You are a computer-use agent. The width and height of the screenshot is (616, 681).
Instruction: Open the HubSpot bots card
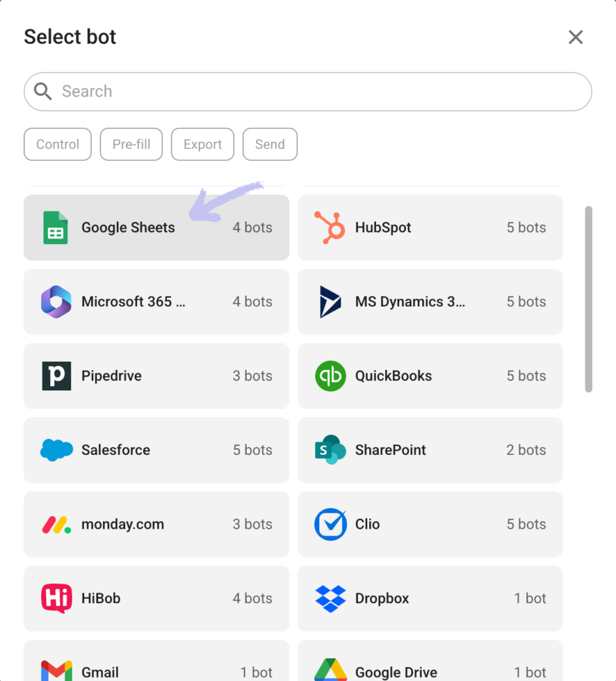click(430, 227)
